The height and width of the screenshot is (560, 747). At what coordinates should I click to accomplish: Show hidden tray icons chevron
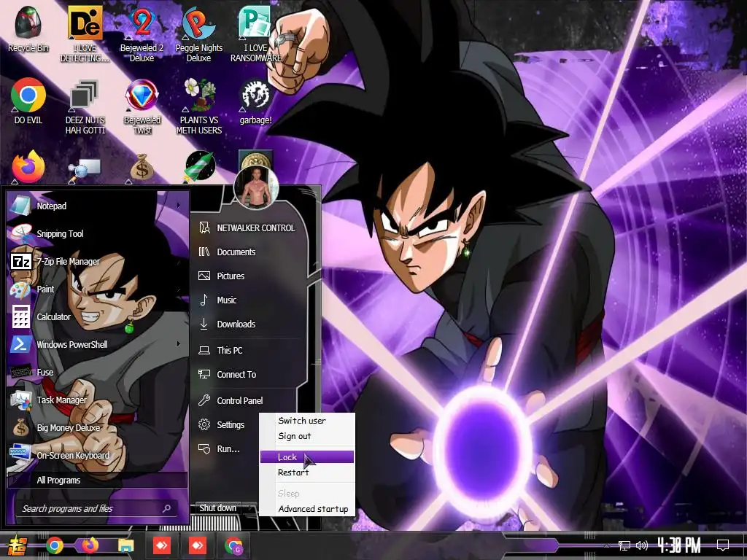coord(606,545)
